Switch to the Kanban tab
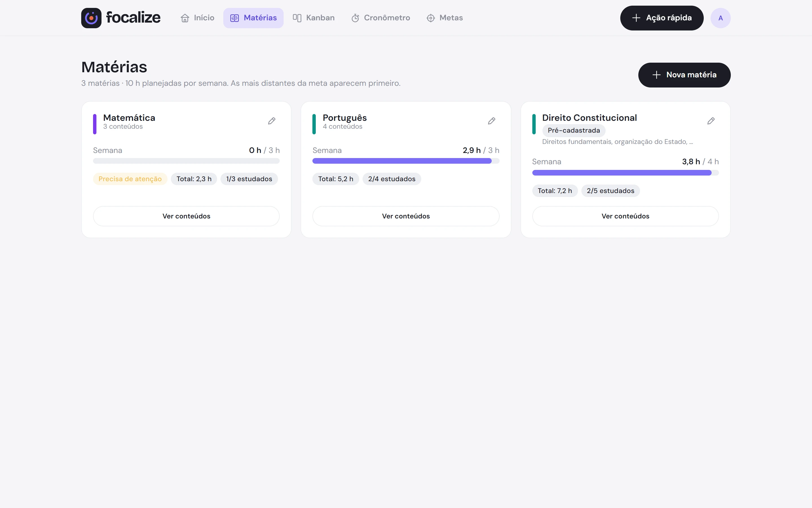The height and width of the screenshot is (508, 812). 314,18
